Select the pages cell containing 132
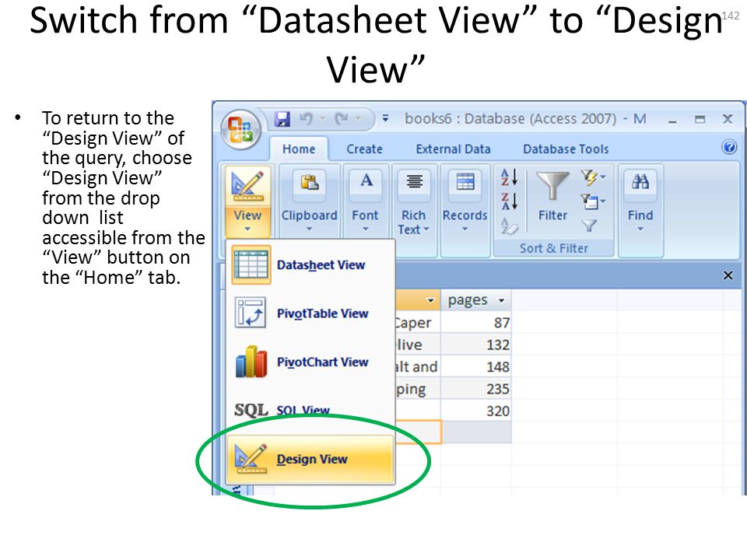The image size is (747, 560). 476,345
